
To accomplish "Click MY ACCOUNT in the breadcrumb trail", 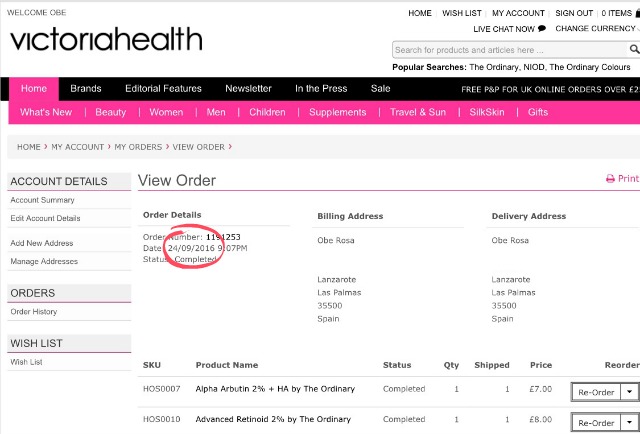I will [78, 147].
